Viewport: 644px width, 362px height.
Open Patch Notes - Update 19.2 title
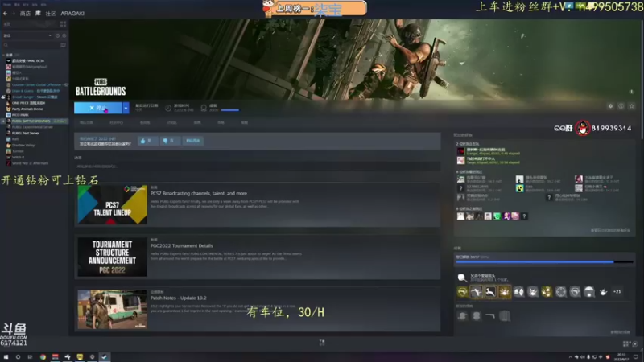pos(178,298)
